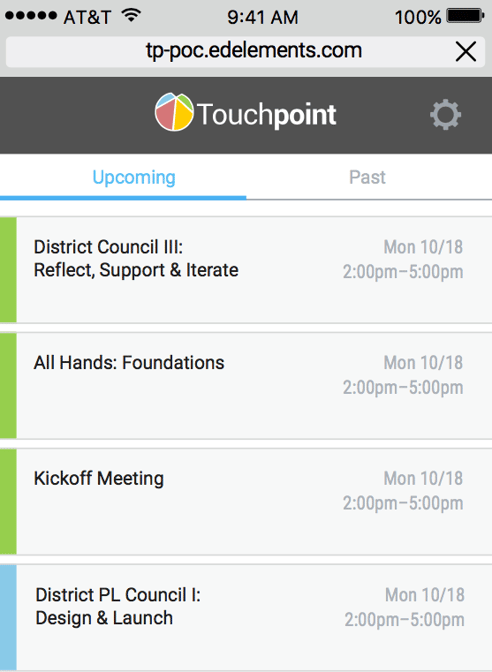Tap the Wi-Fi status icon
The height and width of the screenshot is (672, 492).
(131, 15)
